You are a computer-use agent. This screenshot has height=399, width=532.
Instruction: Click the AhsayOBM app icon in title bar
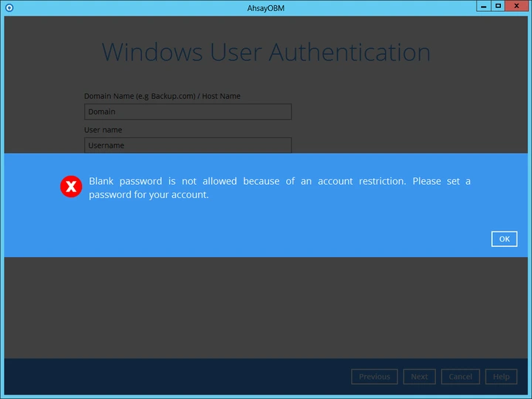(9, 6)
